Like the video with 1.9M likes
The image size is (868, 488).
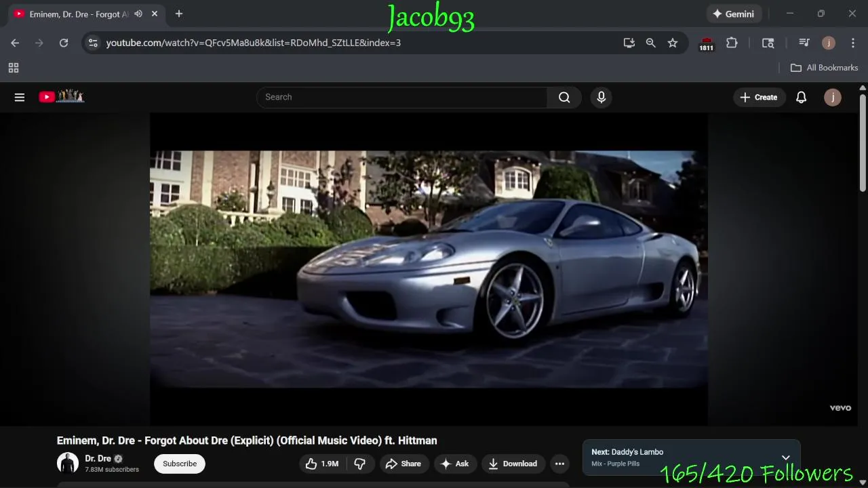click(x=323, y=464)
